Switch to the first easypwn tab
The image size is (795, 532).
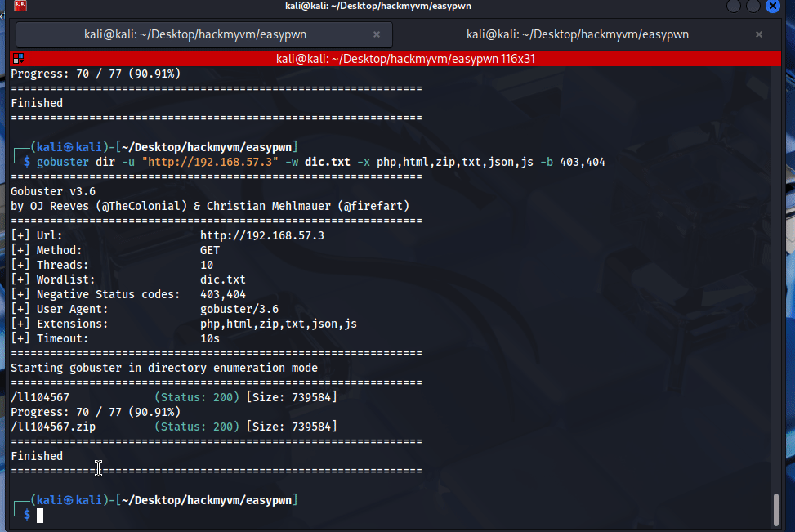[x=195, y=34]
